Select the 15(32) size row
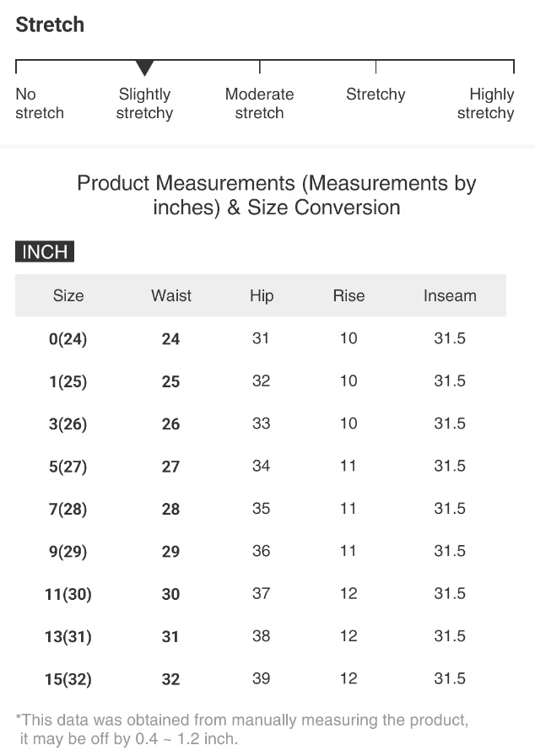The image size is (535, 756). coord(68,679)
